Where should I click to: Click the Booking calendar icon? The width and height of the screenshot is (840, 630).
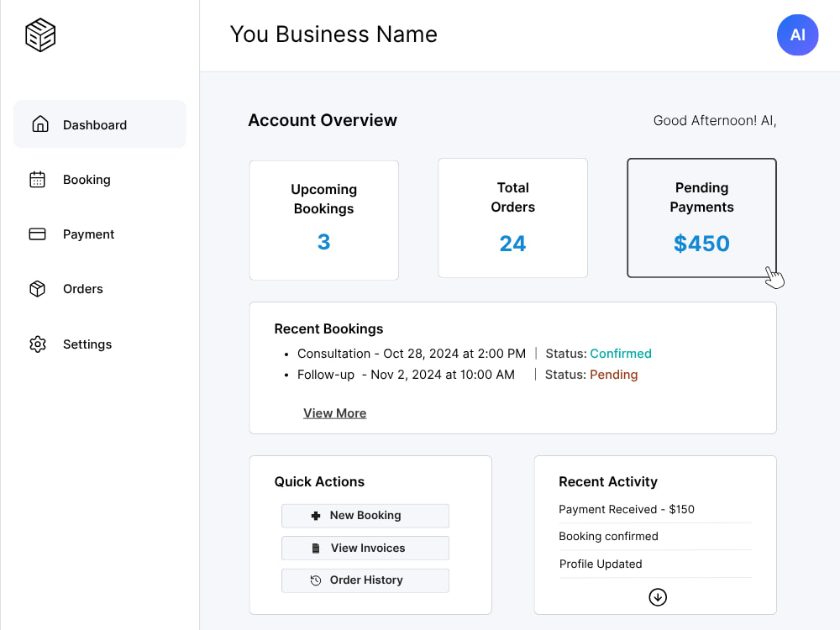(38, 180)
